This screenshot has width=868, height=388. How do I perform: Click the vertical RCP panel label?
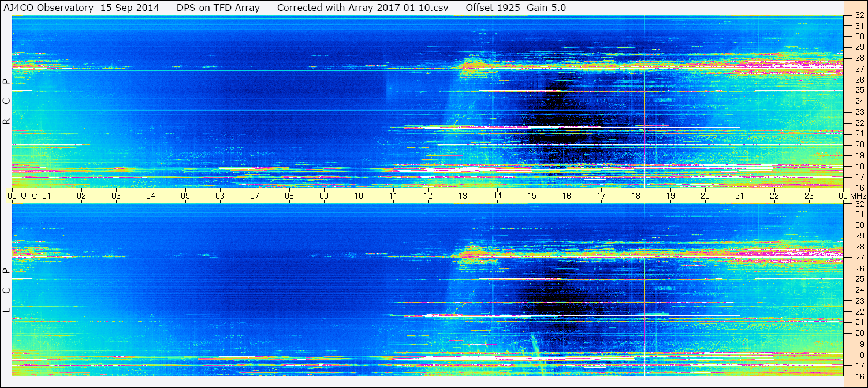coord(6,102)
